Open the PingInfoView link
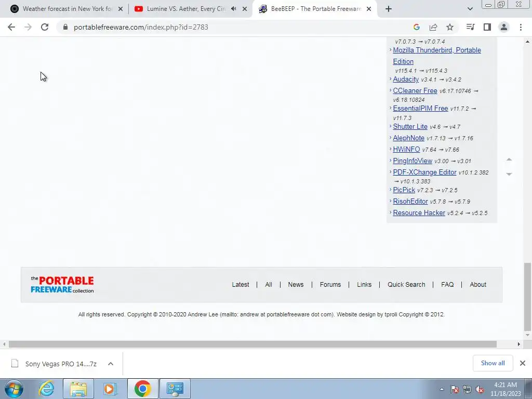Screen dimensions: 532x399 pos(413,161)
